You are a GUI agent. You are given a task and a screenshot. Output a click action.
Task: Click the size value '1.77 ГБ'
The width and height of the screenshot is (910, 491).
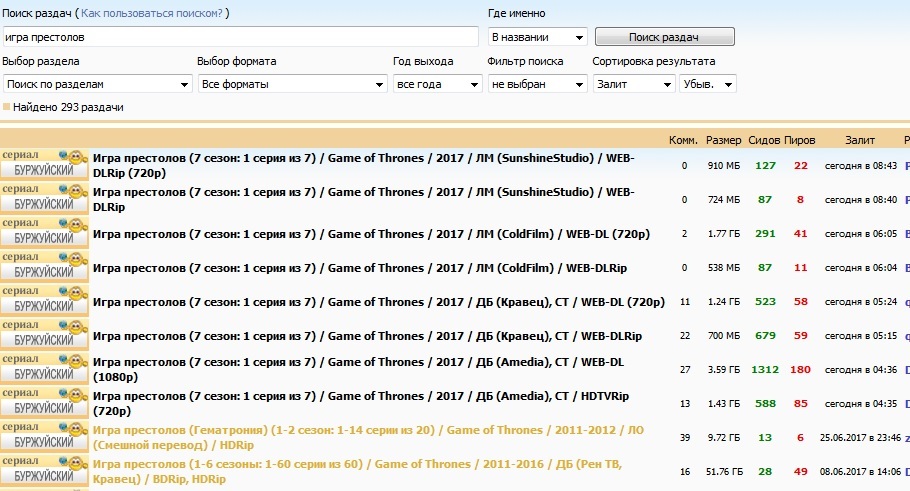(724, 234)
